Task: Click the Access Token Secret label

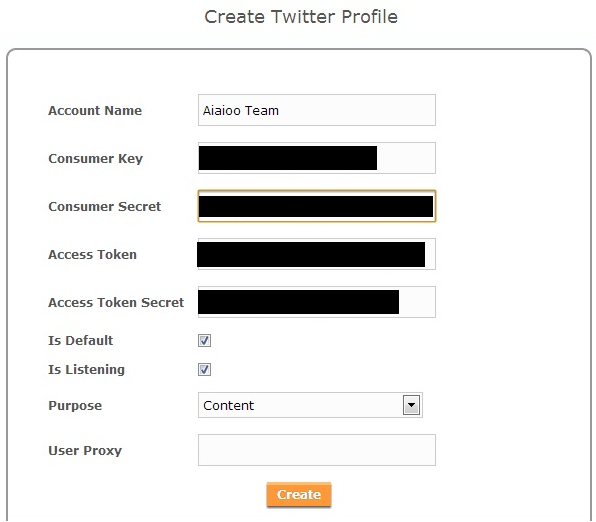Action: tap(116, 302)
